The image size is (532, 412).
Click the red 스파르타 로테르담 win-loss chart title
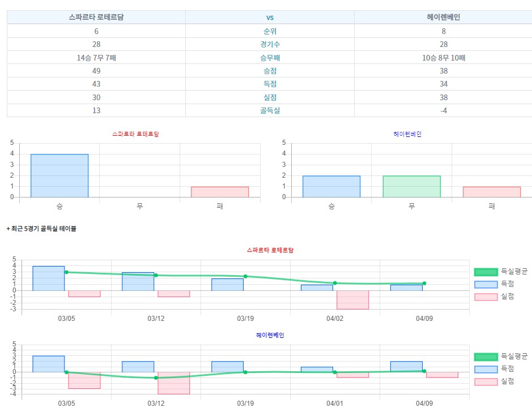point(136,134)
